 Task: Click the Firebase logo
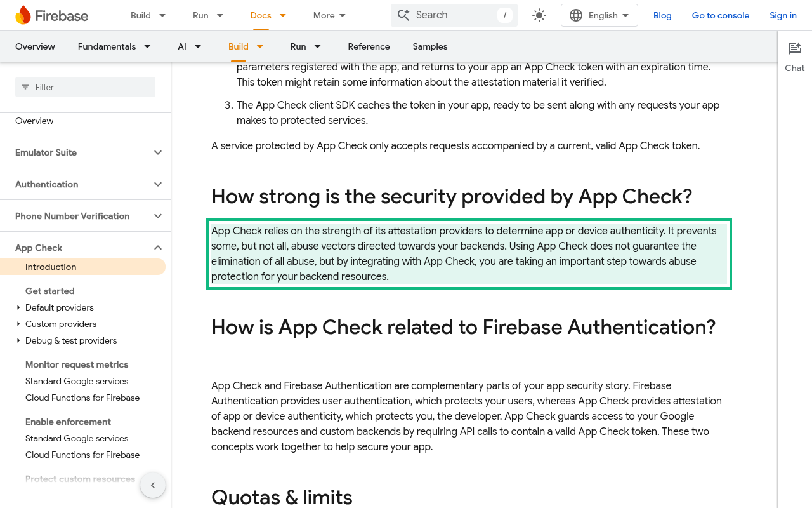click(51, 15)
